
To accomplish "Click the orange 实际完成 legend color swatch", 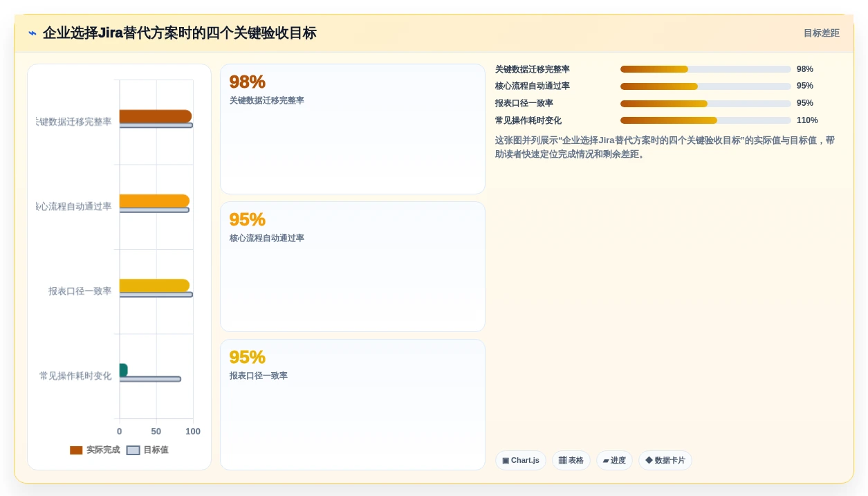I will tap(76, 450).
